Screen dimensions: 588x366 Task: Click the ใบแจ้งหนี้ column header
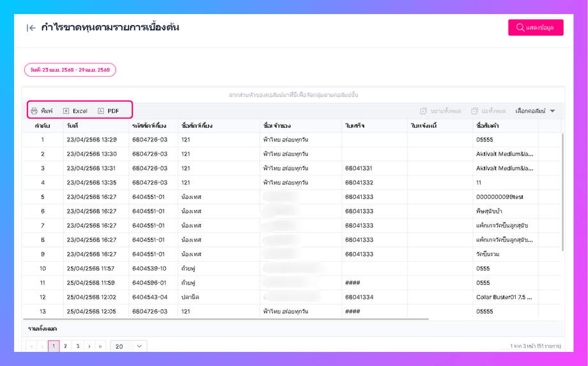(440, 126)
